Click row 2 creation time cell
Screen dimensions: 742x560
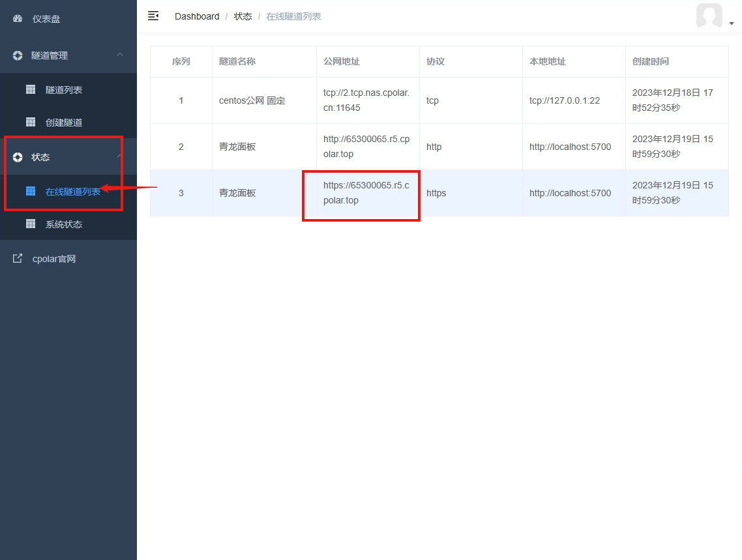click(x=677, y=147)
